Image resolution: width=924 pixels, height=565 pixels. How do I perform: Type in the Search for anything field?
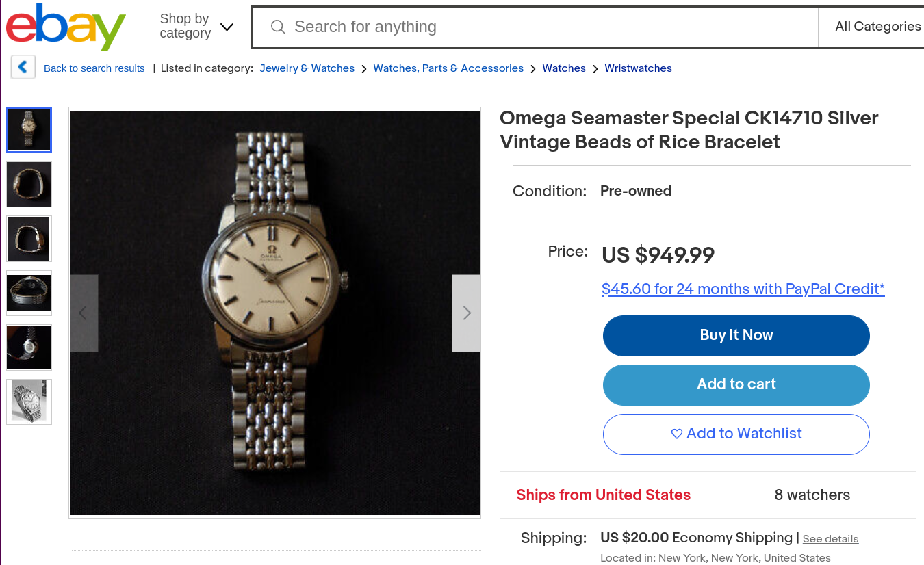(x=548, y=27)
